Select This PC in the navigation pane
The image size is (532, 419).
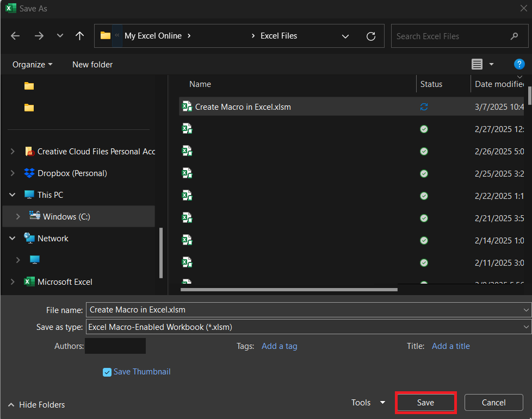(50, 195)
